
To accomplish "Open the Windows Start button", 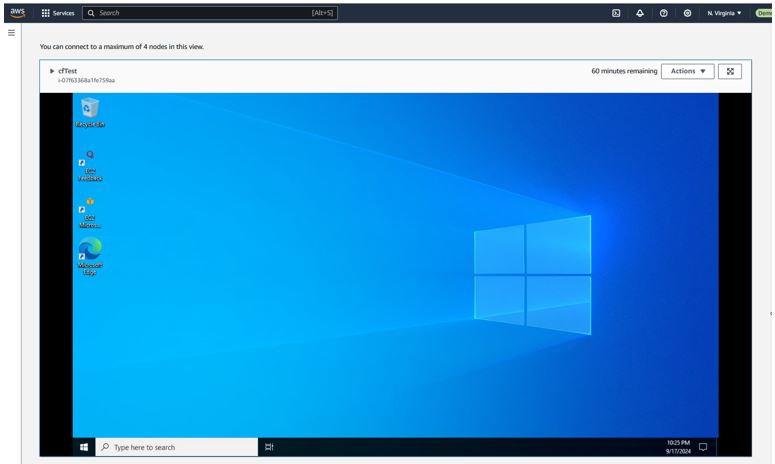I will pyautogui.click(x=84, y=447).
